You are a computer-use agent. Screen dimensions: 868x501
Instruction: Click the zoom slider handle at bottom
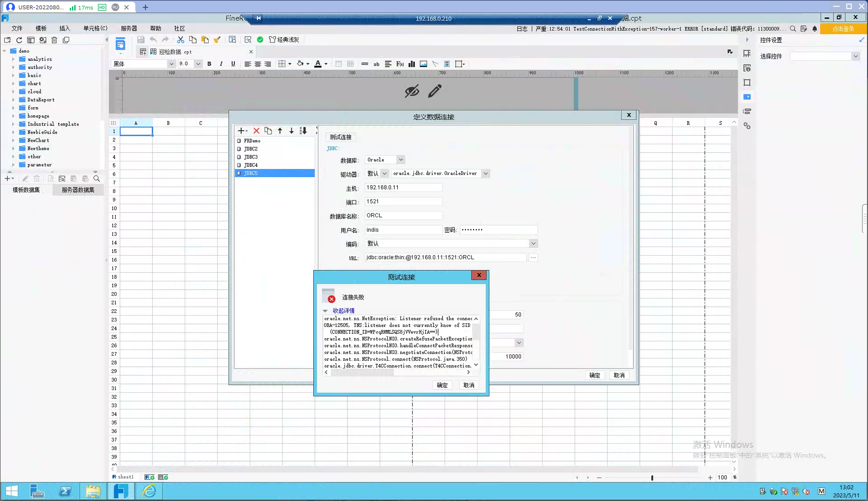(x=652, y=478)
